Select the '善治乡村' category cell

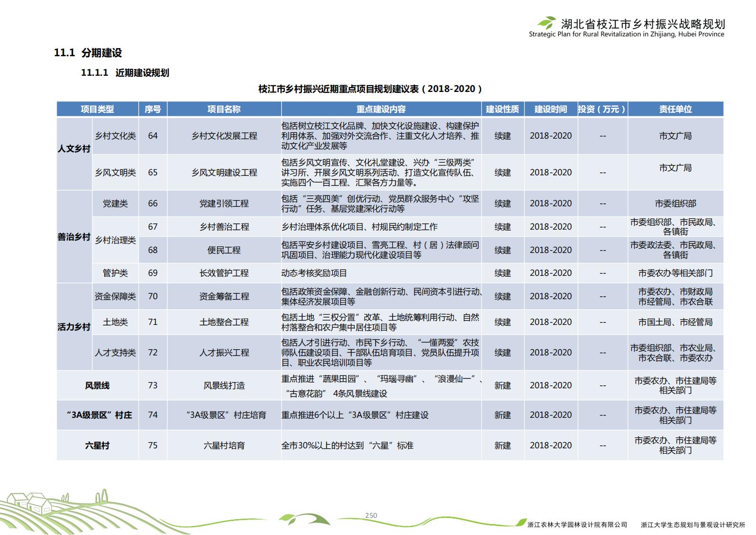coord(74,237)
